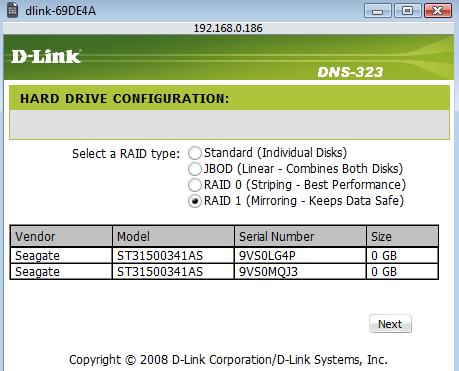Image resolution: width=459 pixels, height=371 pixels.
Task: Click the Vendor column header
Action: tap(61, 236)
